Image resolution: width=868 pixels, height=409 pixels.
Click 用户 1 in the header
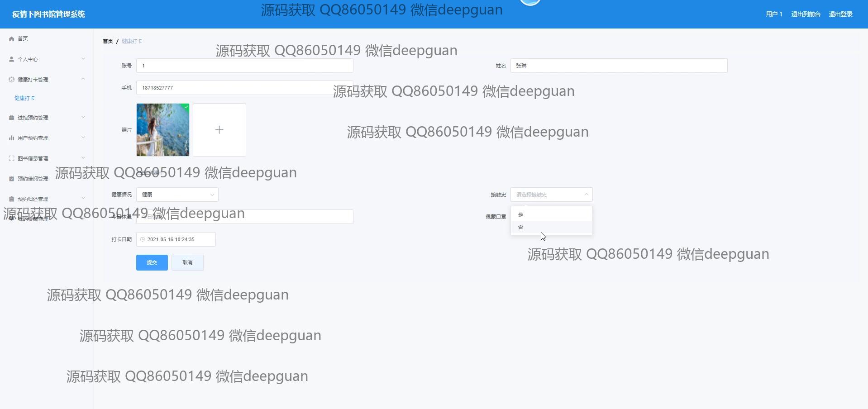[x=774, y=14]
